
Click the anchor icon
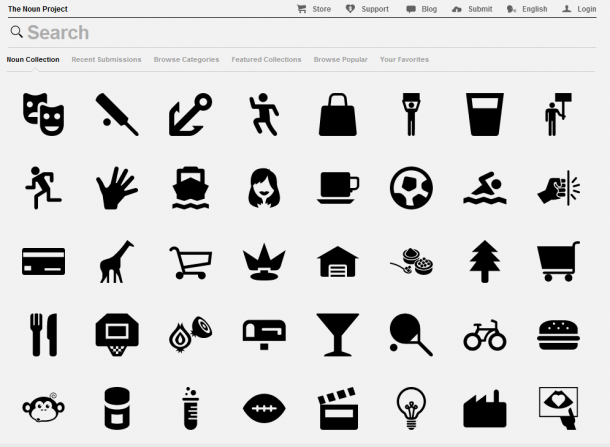pyautogui.click(x=190, y=114)
